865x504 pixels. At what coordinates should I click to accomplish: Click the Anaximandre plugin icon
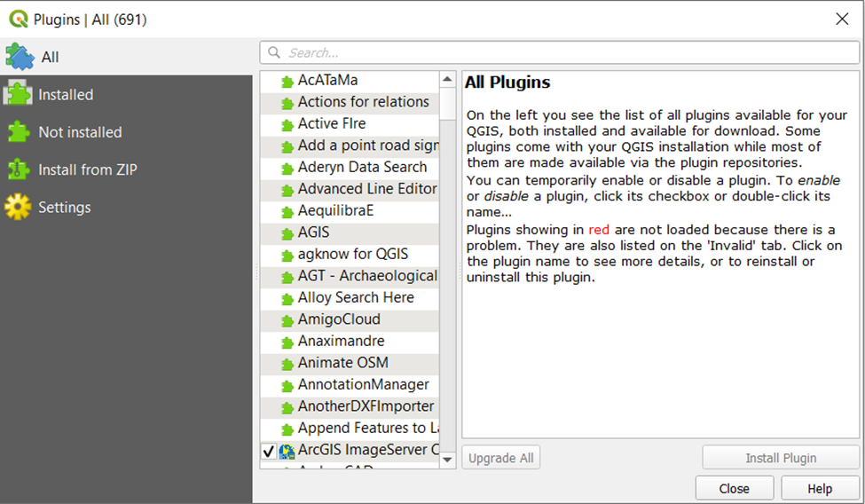pyautogui.click(x=287, y=343)
